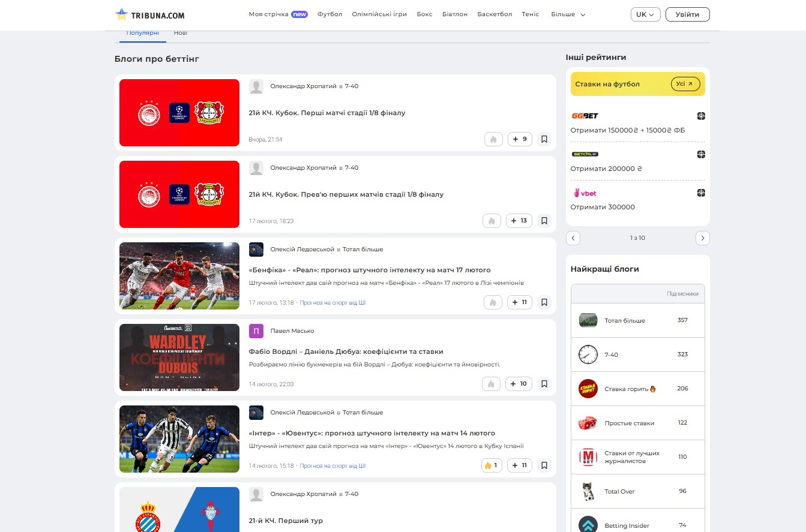Open Inter vs Juventus match photo thumbnail
806x532 pixels.
179,439
